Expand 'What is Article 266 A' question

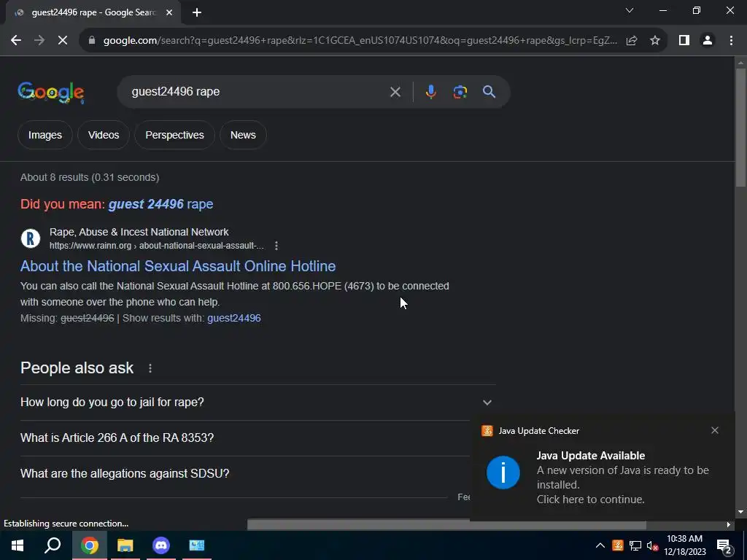coord(245,438)
